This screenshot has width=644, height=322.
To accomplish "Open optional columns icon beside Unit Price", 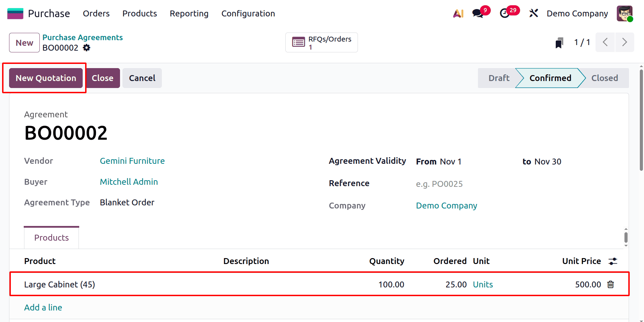I will point(613,261).
